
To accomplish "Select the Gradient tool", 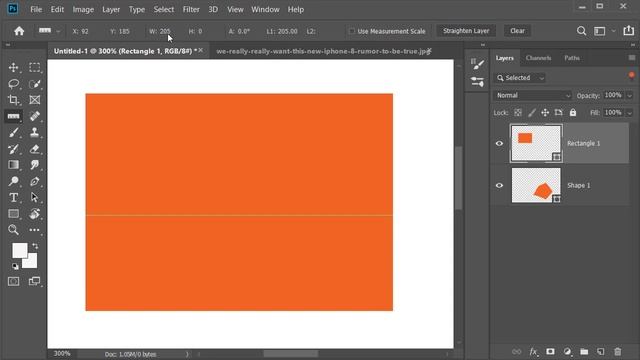I will (13, 165).
